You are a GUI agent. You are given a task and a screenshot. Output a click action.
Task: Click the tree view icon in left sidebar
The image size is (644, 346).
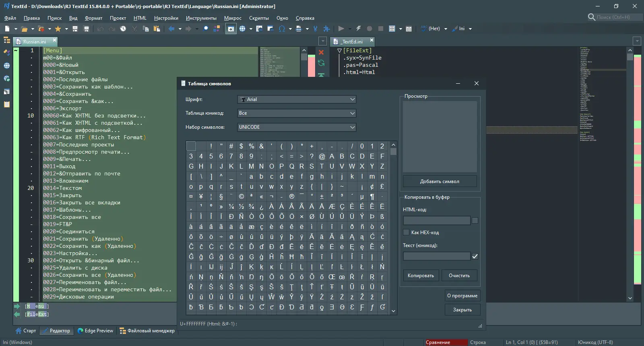point(7,40)
